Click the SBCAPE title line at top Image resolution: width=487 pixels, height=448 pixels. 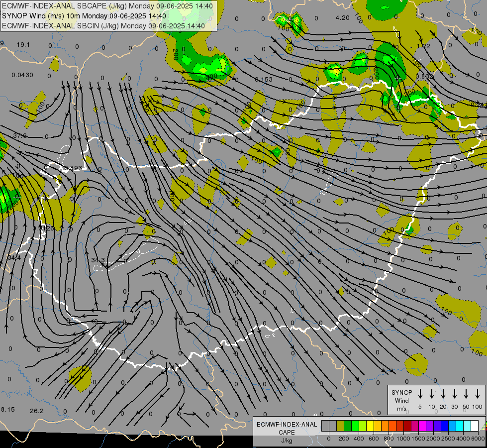pyautogui.click(x=107, y=6)
